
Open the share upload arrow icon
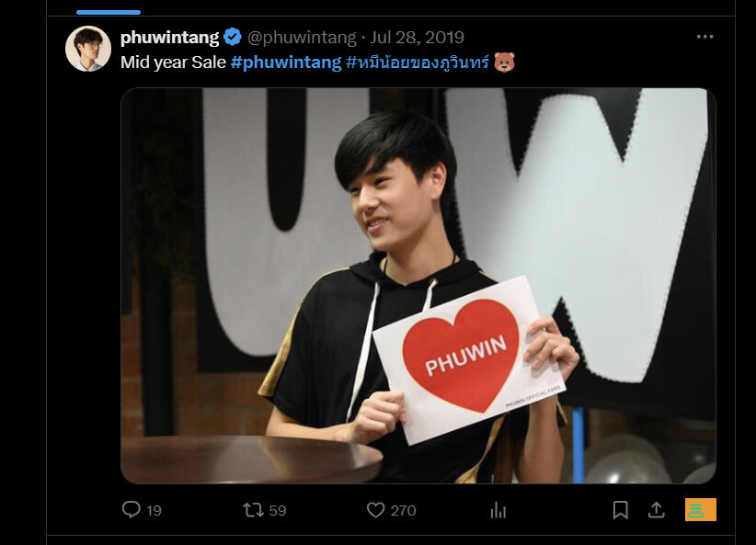click(656, 510)
